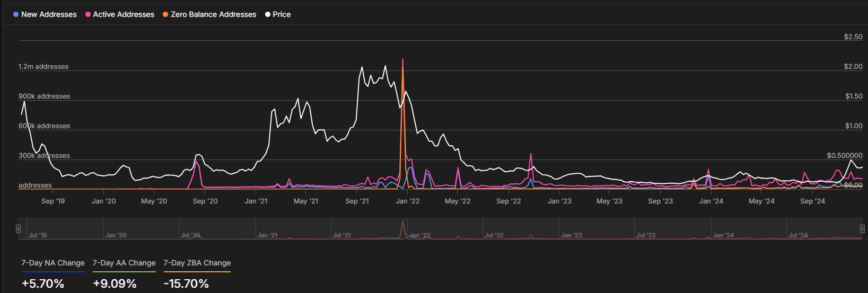
Task: Click the white Price legend dot
Action: pos(268,14)
